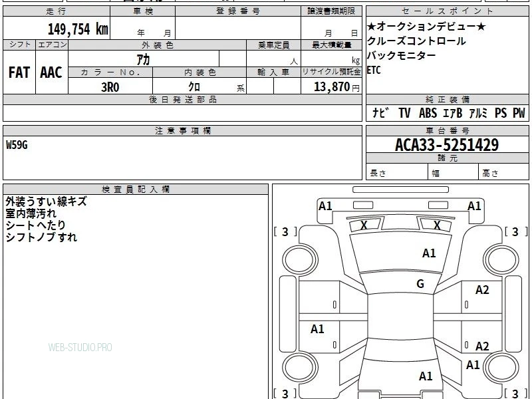This screenshot has width=532, height=399.
Task: Click the 外装うすい線キズ inspector note
Action: point(46,201)
